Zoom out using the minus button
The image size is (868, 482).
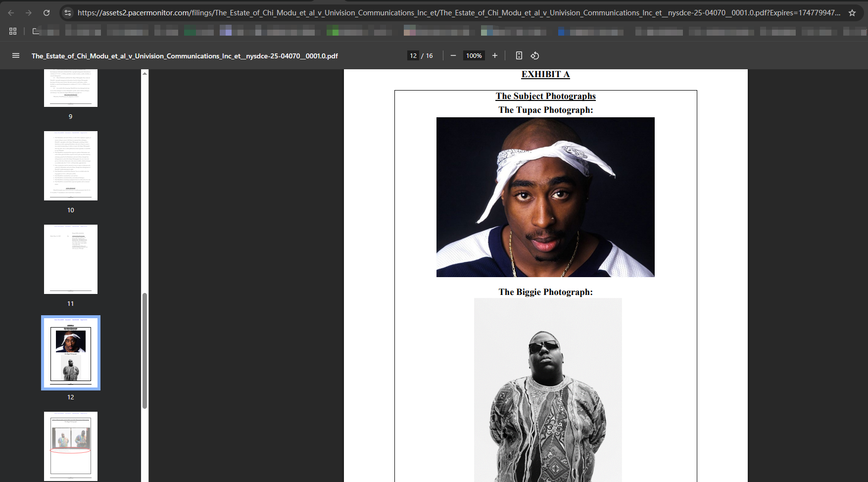453,56
